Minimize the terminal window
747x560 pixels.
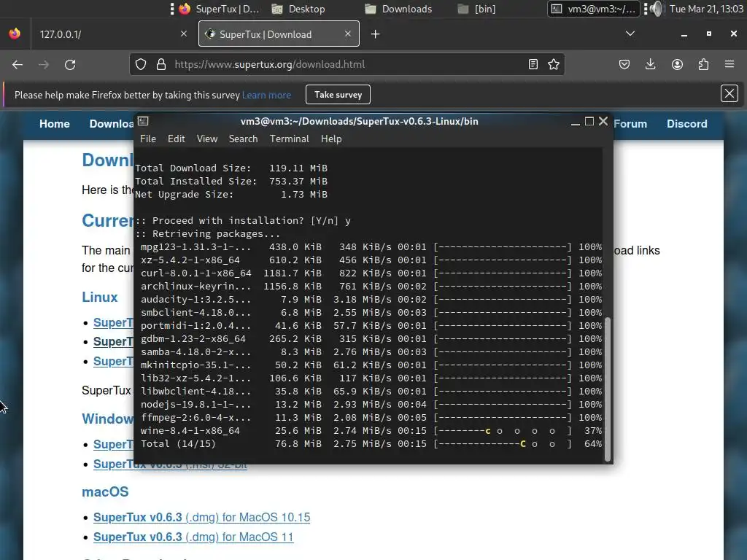coord(576,122)
